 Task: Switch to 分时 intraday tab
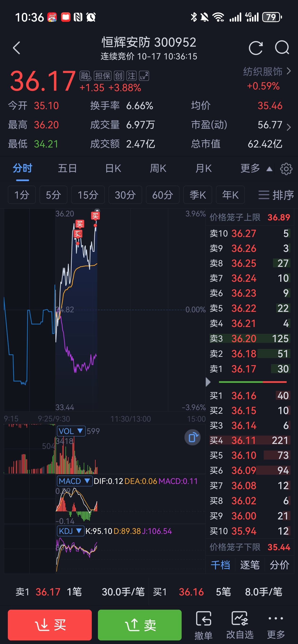coord(22,168)
